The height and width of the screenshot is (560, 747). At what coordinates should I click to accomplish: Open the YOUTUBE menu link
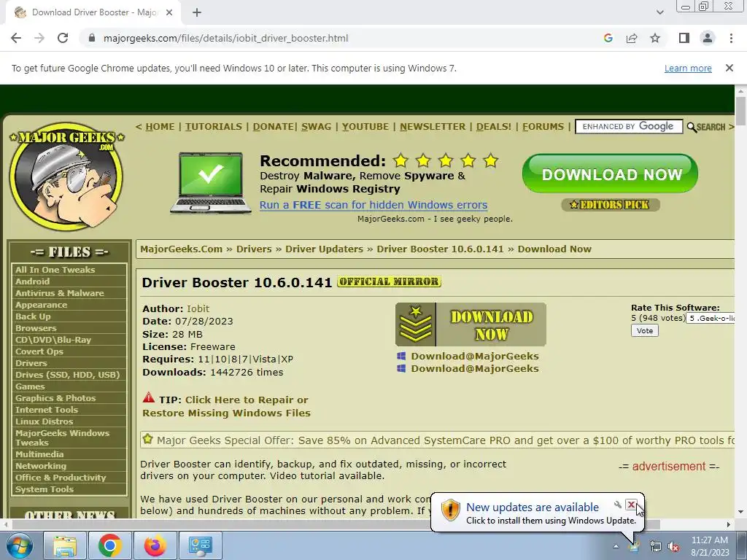pos(365,127)
